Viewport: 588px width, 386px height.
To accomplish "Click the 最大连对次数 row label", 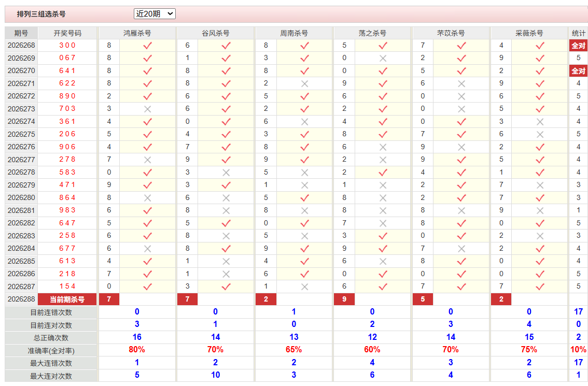I will point(51,376).
